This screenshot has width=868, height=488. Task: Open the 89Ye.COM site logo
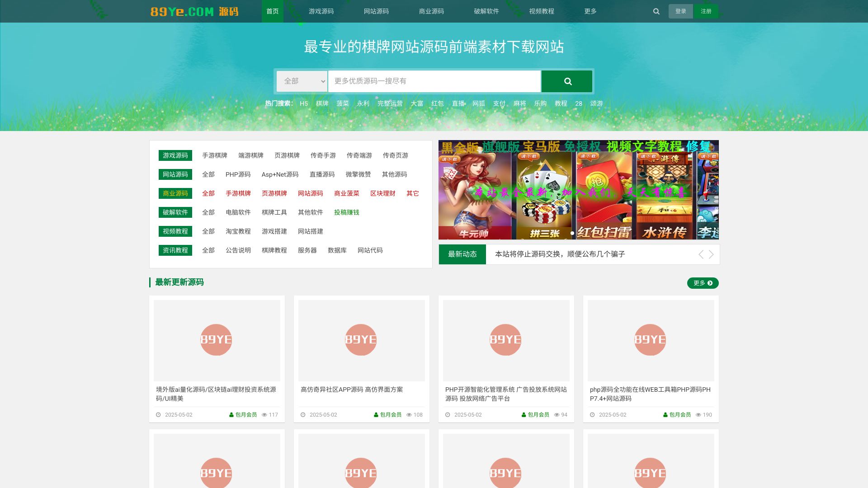[194, 11]
